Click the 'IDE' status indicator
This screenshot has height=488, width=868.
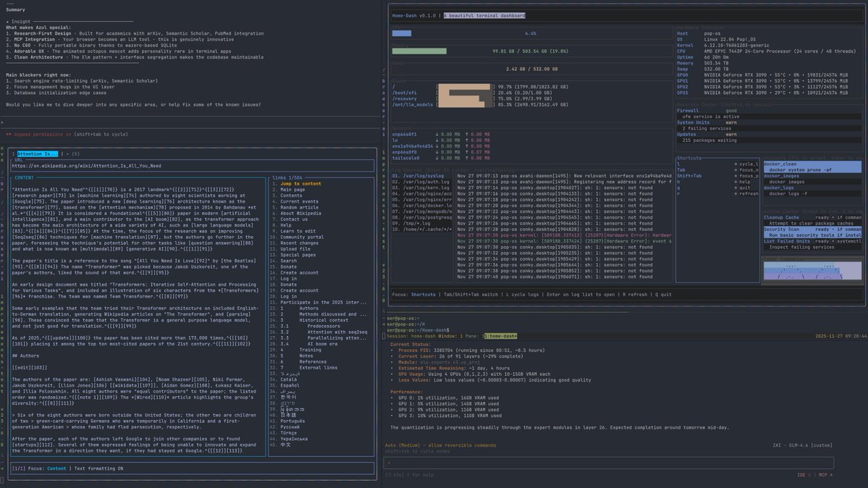804,475
